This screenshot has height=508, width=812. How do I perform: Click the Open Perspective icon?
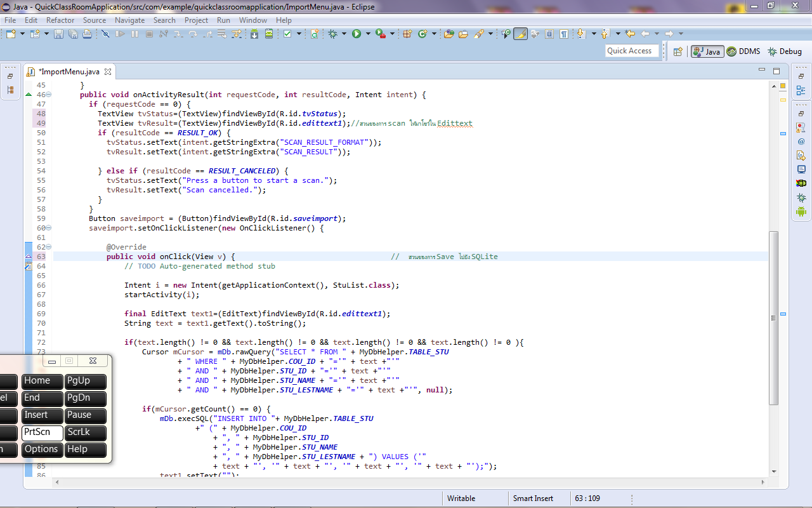coord(678,51)
